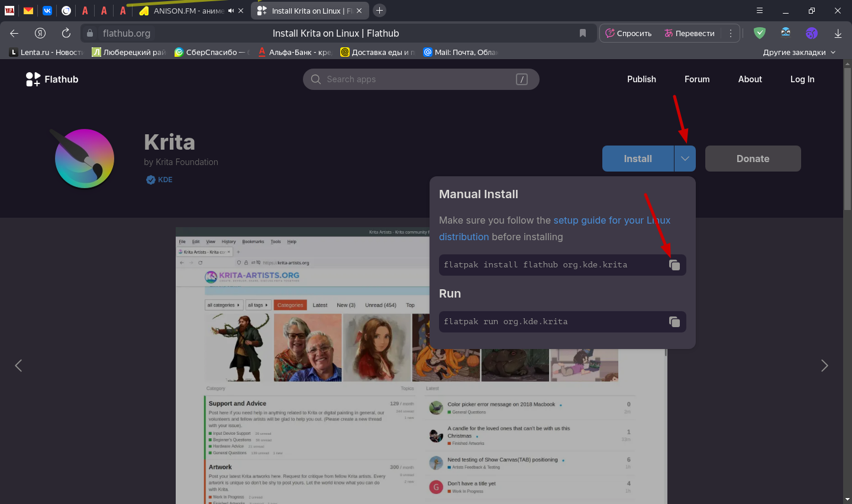Viewport: 852px width, 504px height.
Task: Click the site security lock icon
Action: 90,33
